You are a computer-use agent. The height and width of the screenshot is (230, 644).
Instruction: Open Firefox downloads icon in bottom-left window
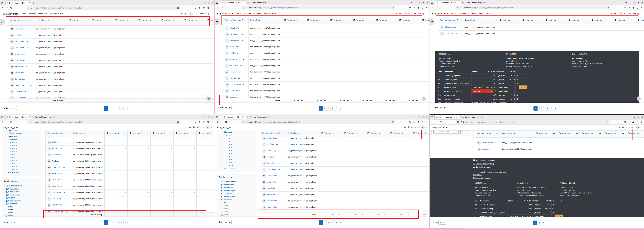pos(200,122)
